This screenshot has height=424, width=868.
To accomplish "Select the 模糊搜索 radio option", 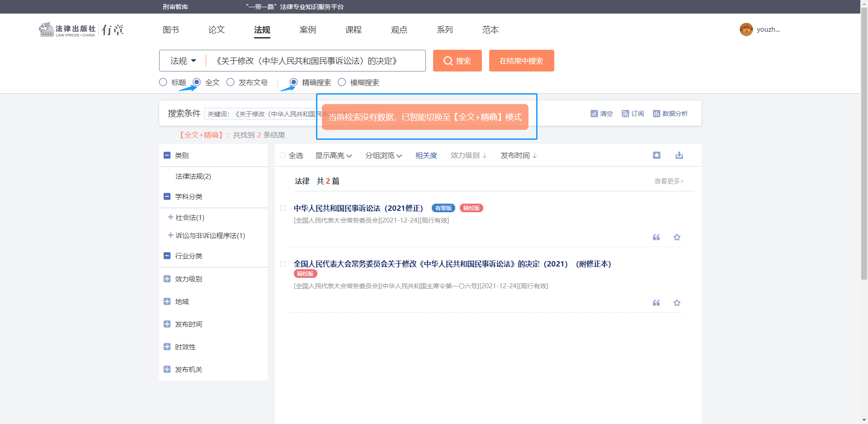I will click(342, 82).
